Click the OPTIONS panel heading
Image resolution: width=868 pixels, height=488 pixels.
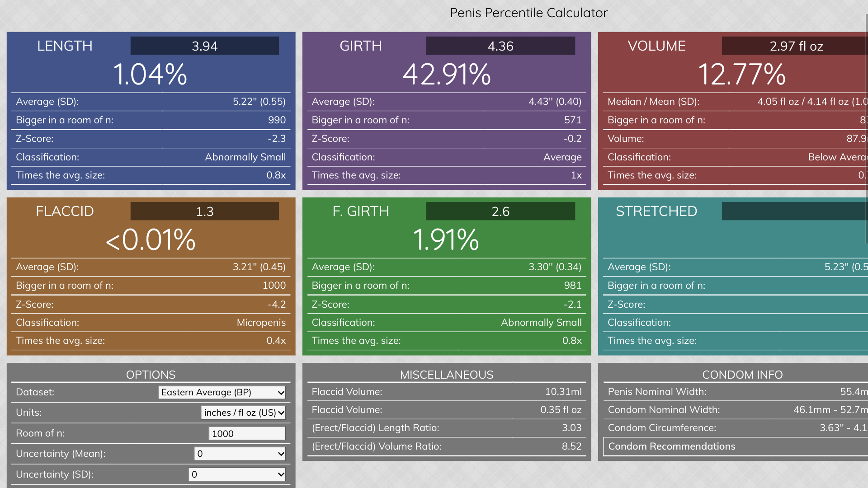click(151, 375)
